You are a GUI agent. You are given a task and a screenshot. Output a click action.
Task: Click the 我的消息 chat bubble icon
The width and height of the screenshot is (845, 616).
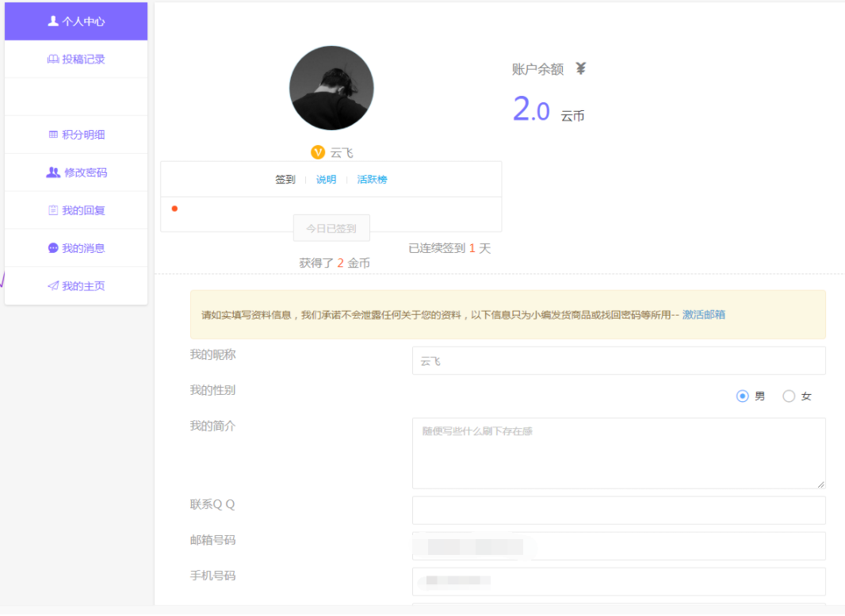pyautogui.click(x=53, y=248)
